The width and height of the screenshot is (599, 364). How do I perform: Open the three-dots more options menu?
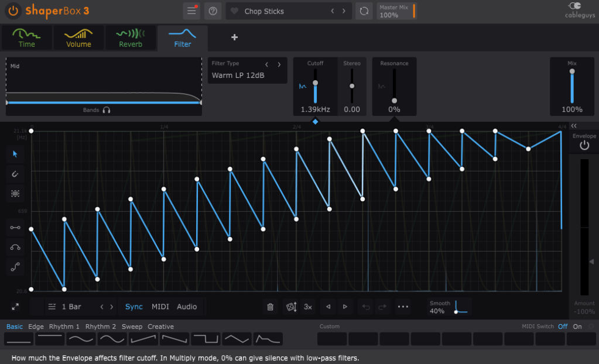click(403, 307)
